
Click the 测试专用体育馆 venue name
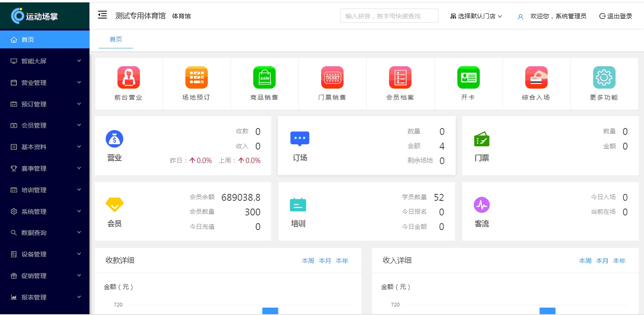tap(141, 16)
